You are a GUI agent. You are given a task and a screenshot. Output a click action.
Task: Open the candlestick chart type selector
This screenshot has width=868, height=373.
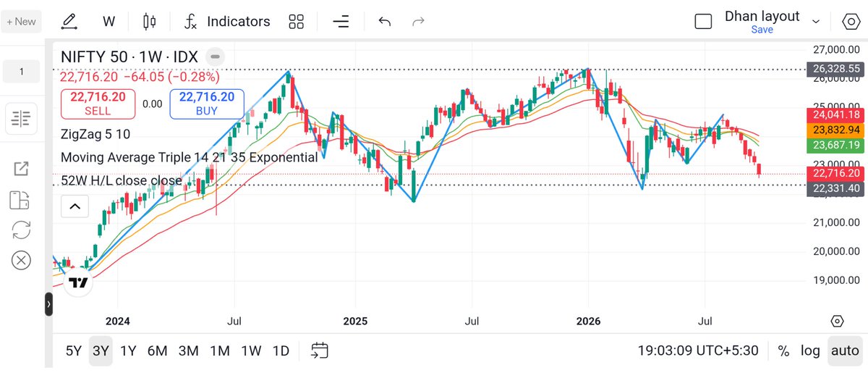click(x=150, y=22)
